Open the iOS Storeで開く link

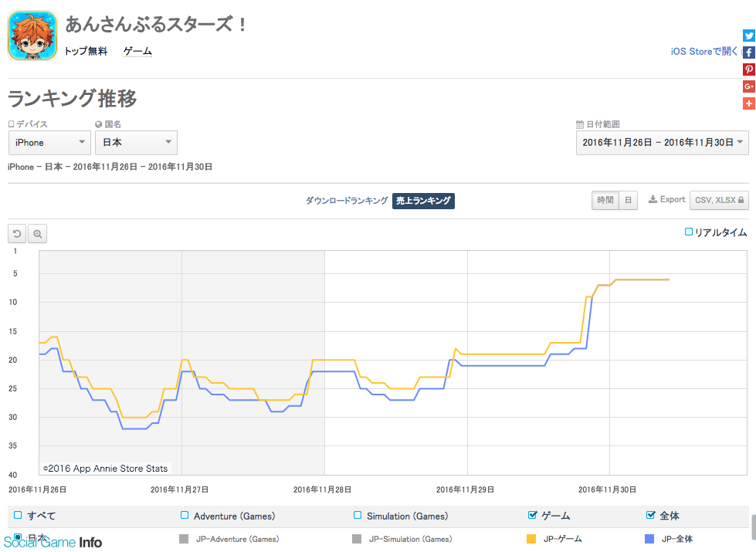click(704, 52)
